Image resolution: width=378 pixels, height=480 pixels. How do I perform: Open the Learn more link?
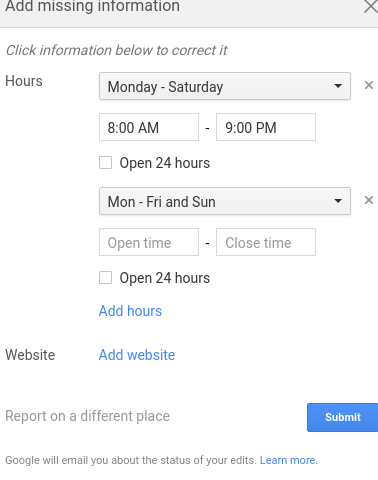[x=288, y=460]
